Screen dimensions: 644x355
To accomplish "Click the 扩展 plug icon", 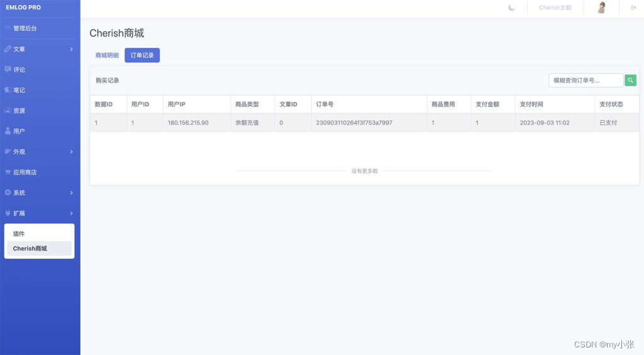I will point(8,213).
